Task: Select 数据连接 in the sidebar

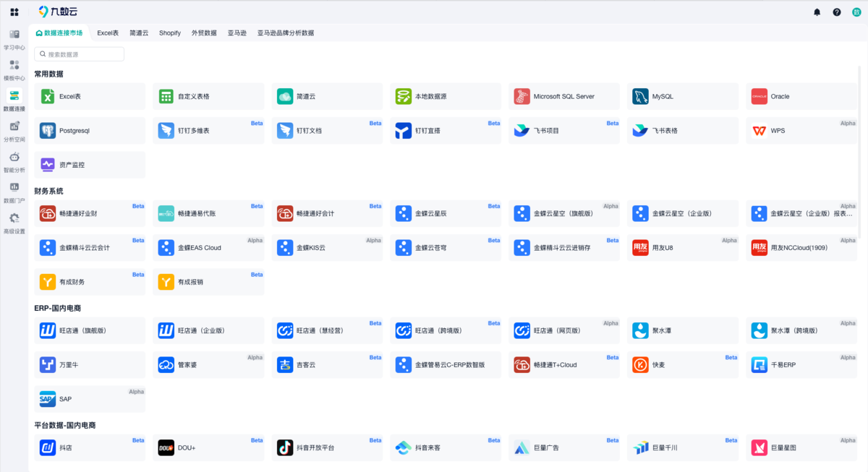Action: [14, 100]
